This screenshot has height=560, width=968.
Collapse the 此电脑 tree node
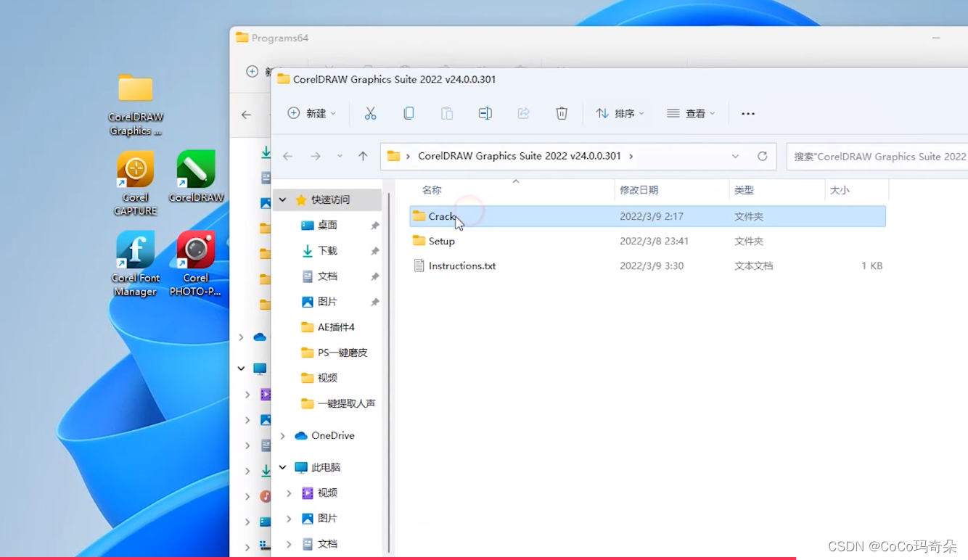click(282, 468)
